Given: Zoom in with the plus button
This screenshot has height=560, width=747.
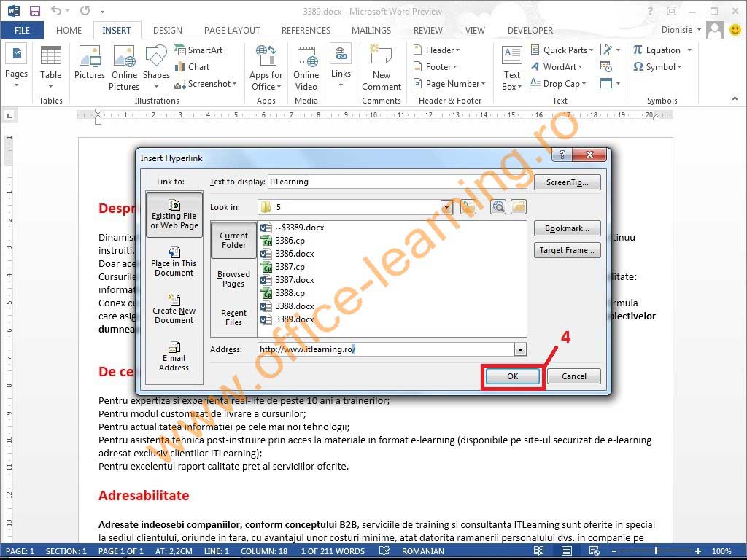Looking at the screenshot, I should coord(698,551).
